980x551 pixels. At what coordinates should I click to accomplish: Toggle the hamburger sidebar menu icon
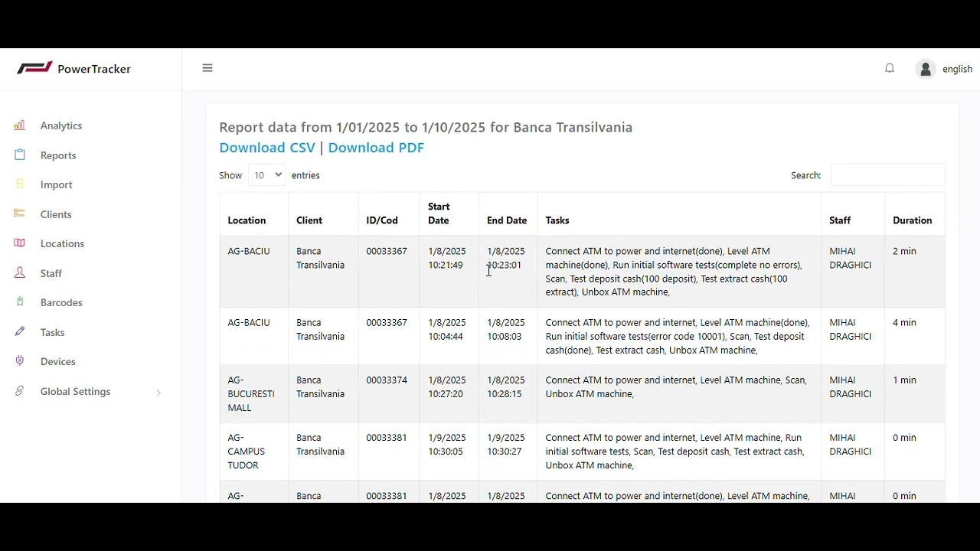point(207,68)
